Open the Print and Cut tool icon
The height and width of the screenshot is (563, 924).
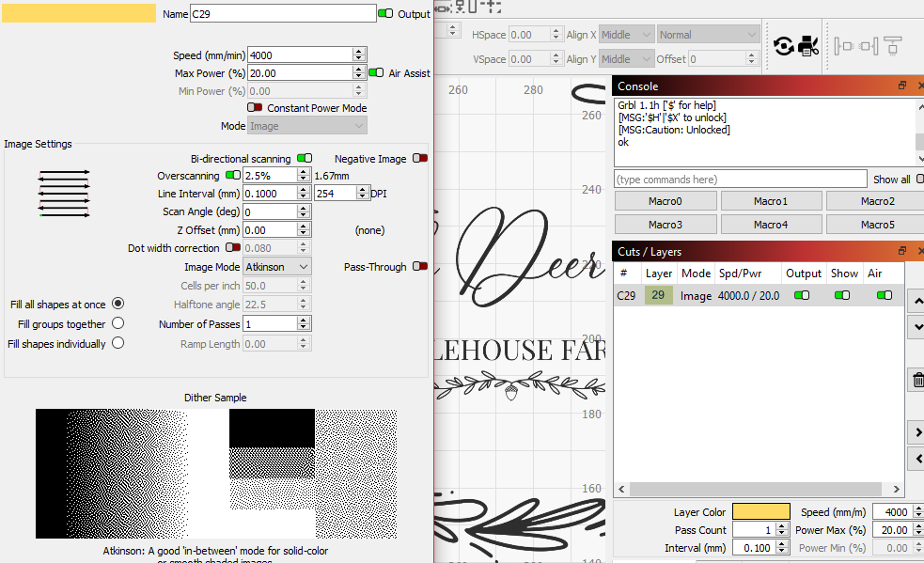tap(808, 46)
